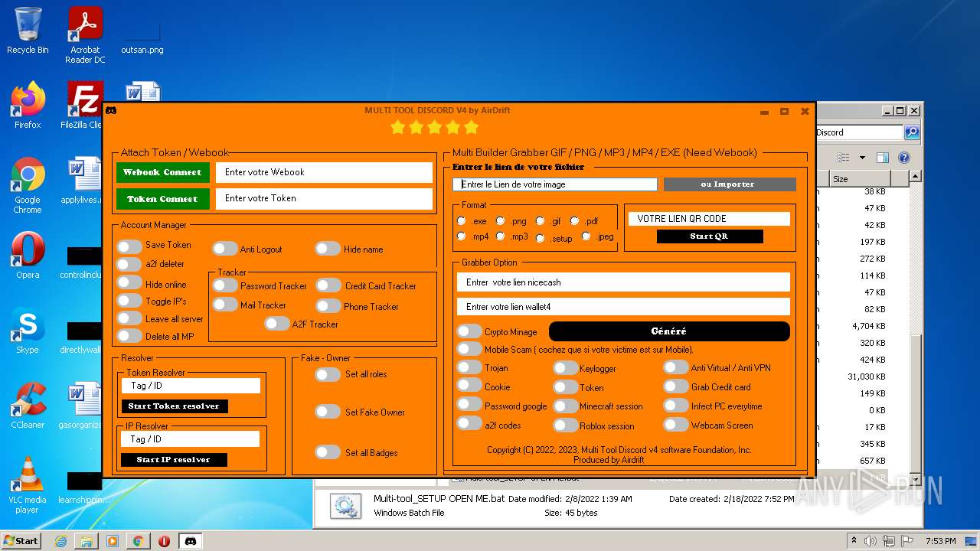Open the Action Center flag icon
The width and height of the screenshot is (980, 551).
click(908, 541)
